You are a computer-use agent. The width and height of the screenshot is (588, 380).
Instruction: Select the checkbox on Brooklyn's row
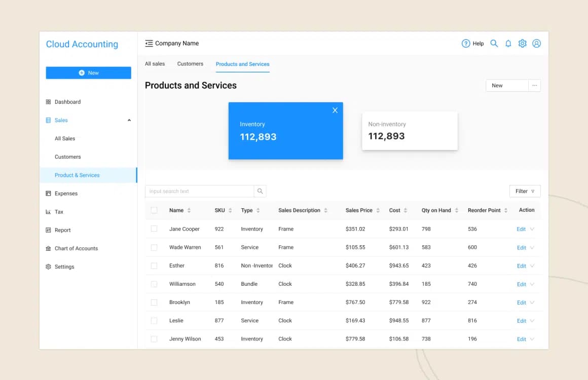tap(154, 302)
